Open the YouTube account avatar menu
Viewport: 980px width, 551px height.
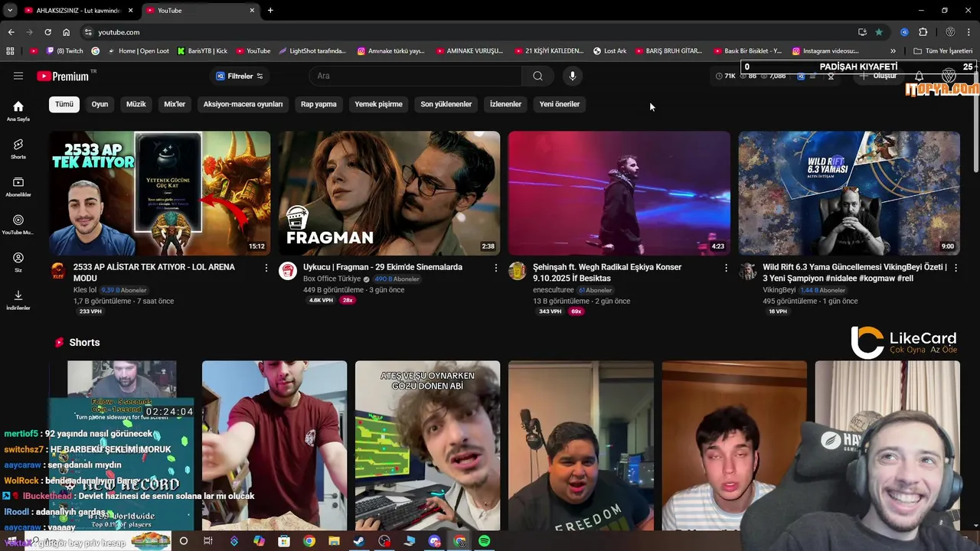click(x=949, y=76)
